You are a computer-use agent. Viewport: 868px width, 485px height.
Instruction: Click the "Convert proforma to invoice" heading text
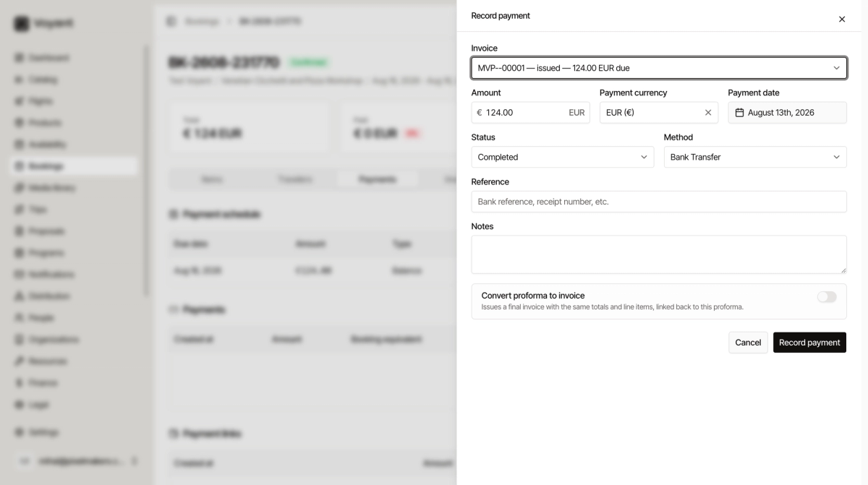point(533,296)
